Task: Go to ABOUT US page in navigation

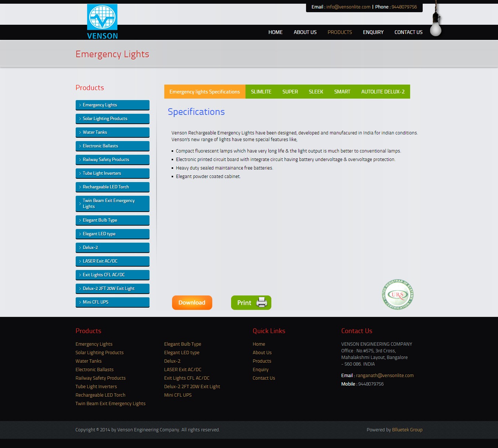Action: tap(305, 32)
